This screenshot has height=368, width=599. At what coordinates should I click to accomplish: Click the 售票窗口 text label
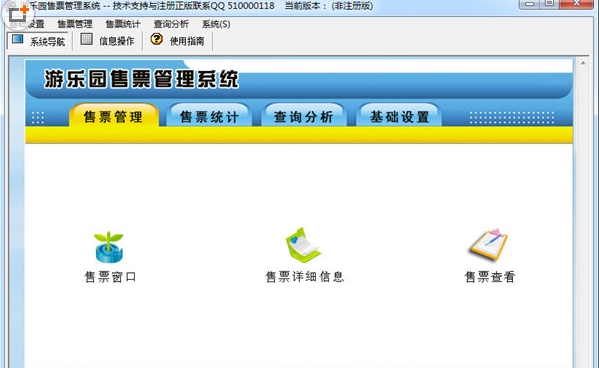click(x=110, y=277)
